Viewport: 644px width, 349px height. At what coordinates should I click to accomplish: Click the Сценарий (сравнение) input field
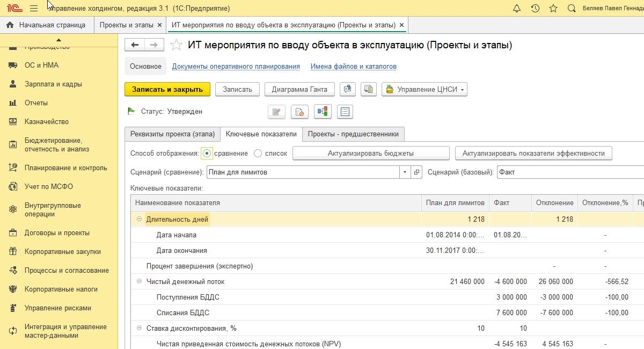[303, 172]
